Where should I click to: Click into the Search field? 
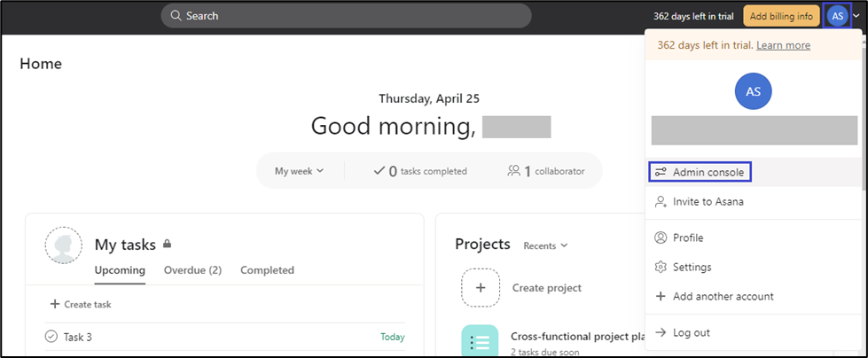(346, 16)
